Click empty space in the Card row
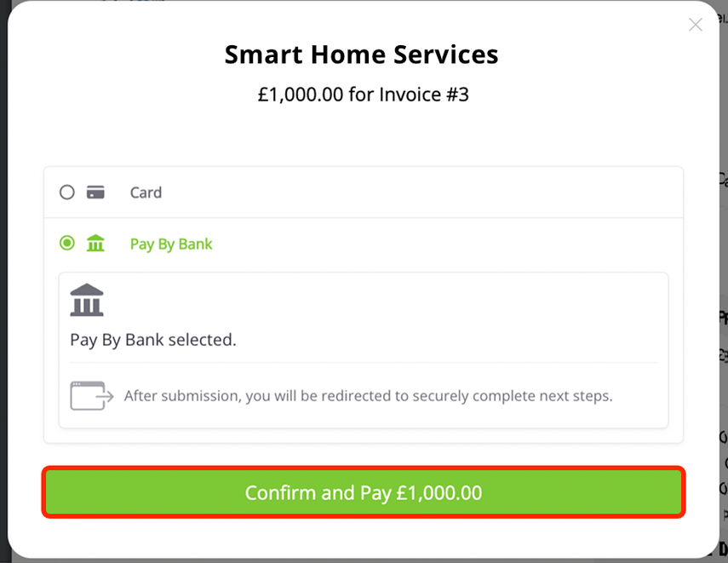The image size is (728, 563). point(418,192)
